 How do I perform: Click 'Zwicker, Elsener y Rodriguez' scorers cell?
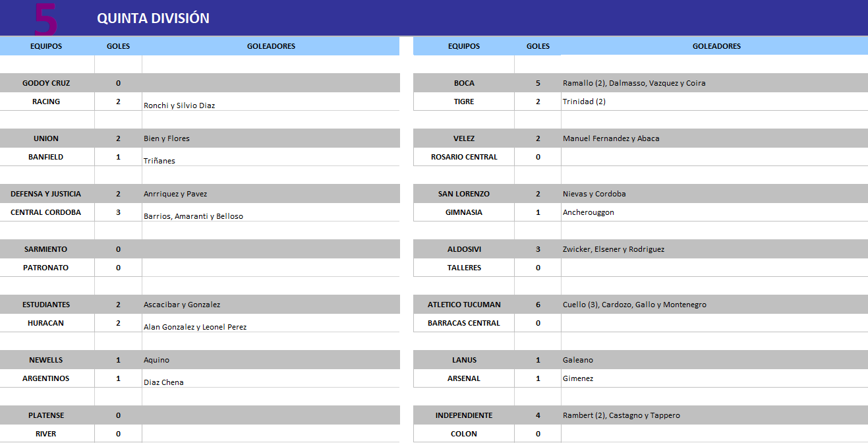coord(714,249)
